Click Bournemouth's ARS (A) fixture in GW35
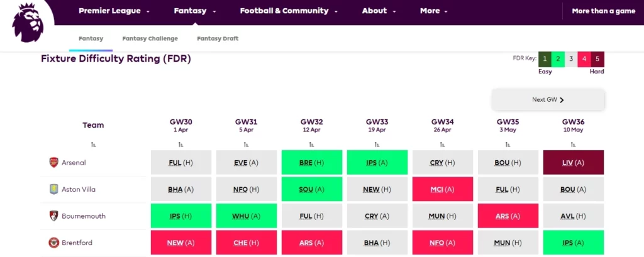This screenshot has height=257, width=644. tap(508, 216)
